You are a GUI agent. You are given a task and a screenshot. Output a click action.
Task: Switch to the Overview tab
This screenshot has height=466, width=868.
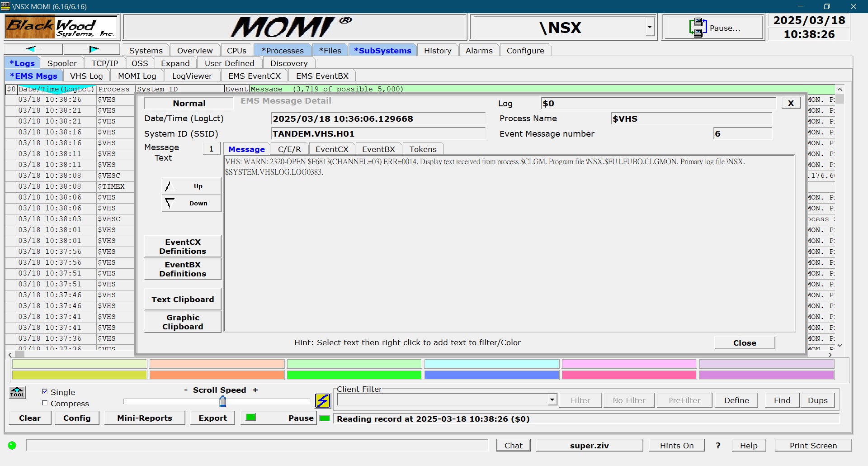195,50
